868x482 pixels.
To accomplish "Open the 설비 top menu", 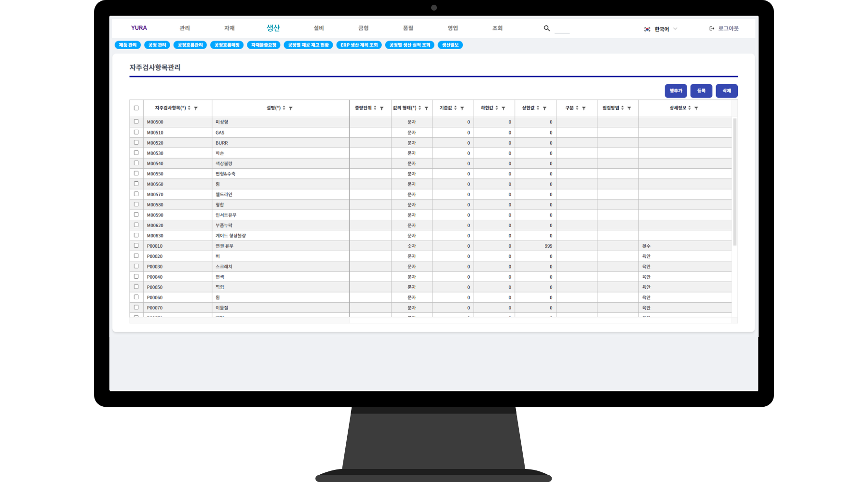I will [319, 28].
